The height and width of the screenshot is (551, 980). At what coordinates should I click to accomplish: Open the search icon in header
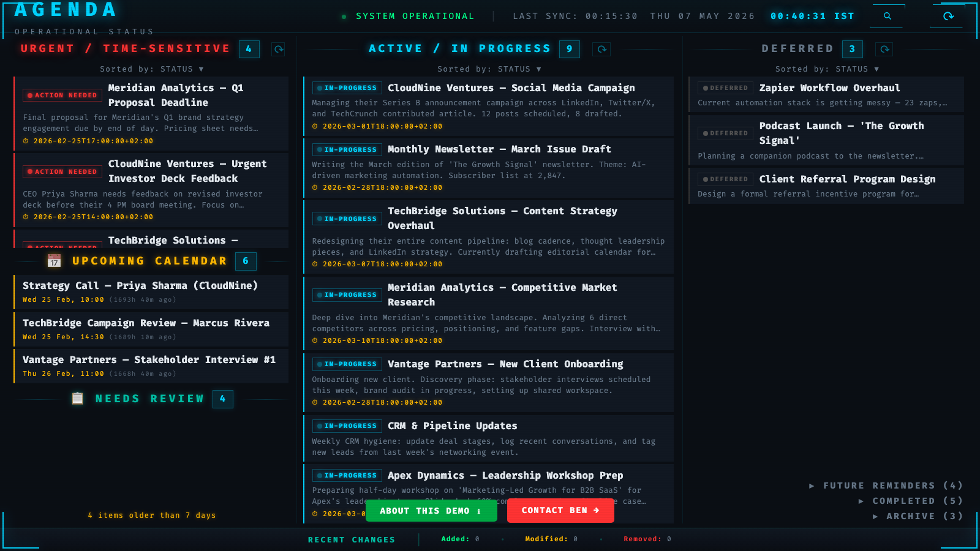pos(887,17)
